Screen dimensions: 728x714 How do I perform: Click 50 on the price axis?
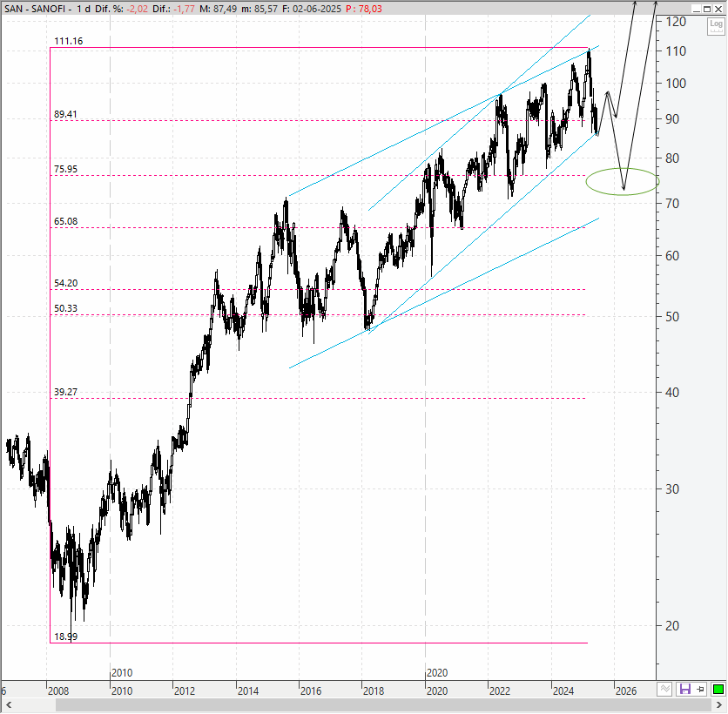[x=672, y=317]
